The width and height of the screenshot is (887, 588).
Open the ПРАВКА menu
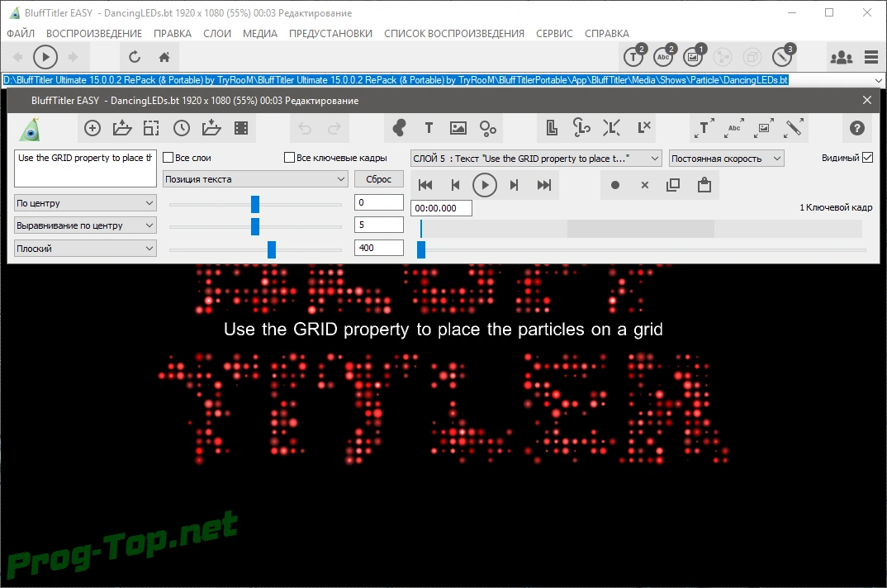(173, 33)
